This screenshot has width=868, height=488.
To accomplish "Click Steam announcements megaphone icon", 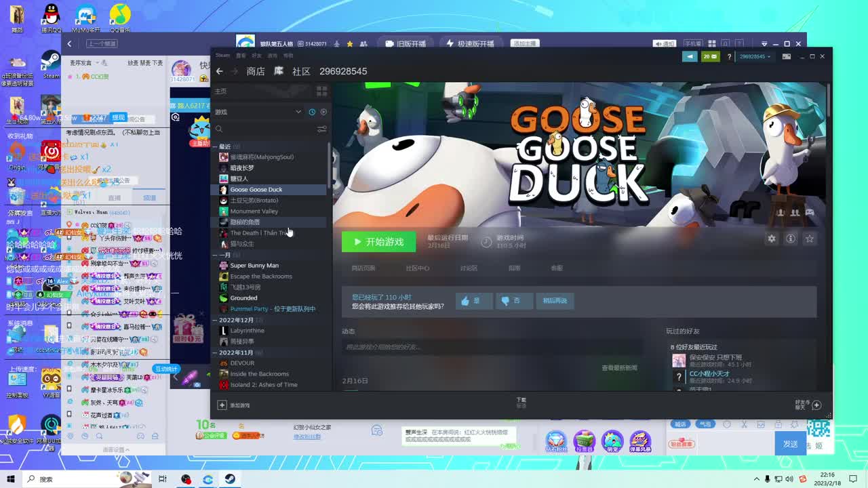I will pos(690,56).
